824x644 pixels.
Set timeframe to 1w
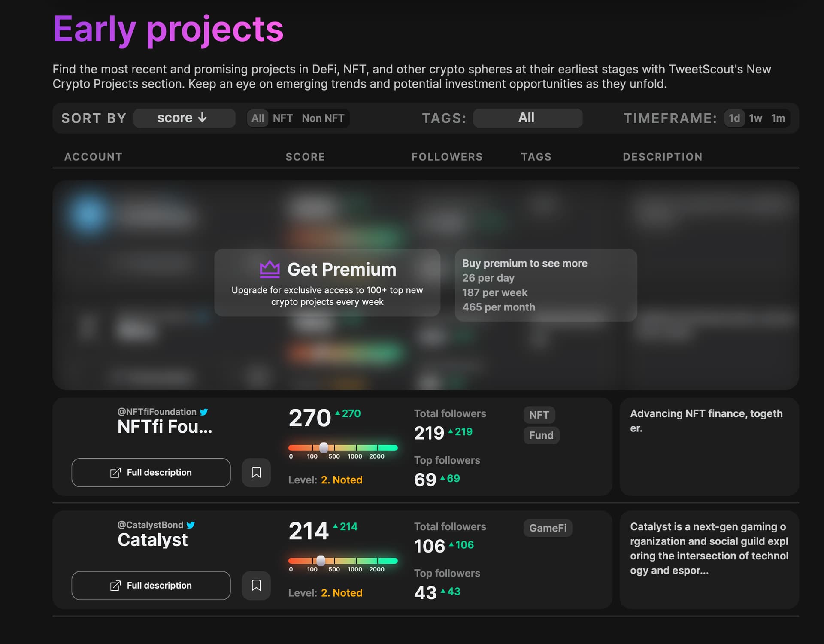point(755,118)
